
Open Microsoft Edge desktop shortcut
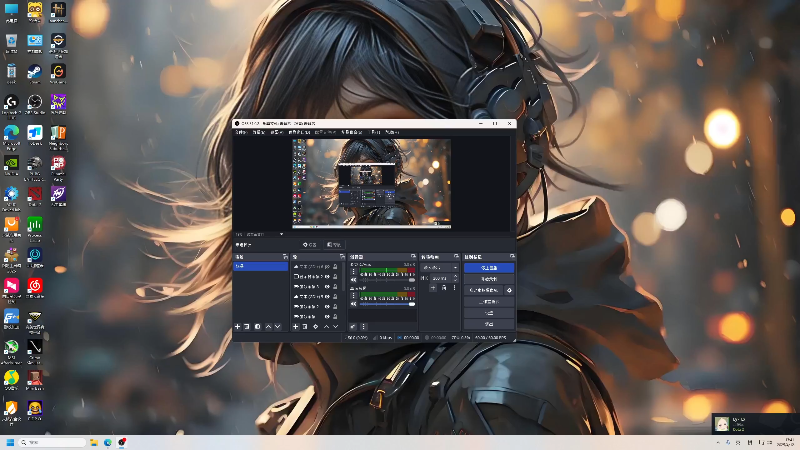11,137
